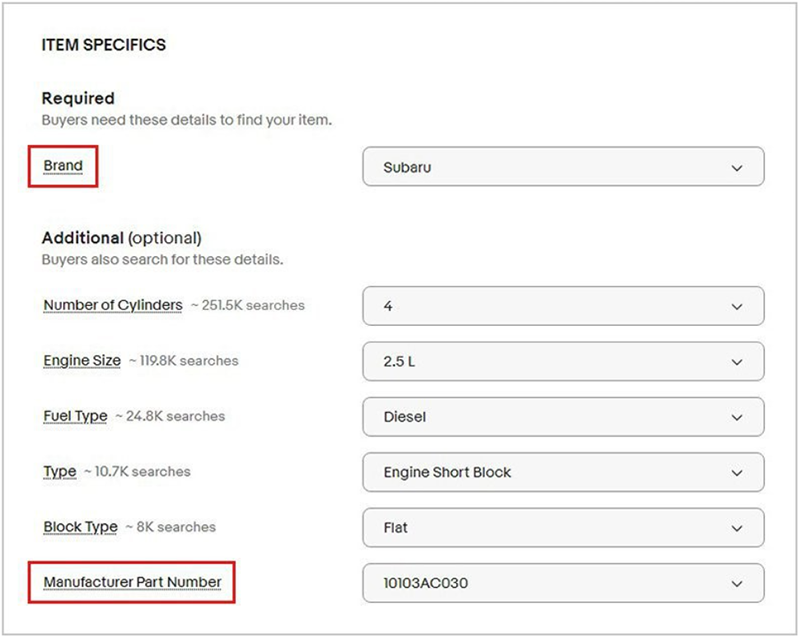
Task: Click the '~ 8K searches' text
Action: coord(170,527)
